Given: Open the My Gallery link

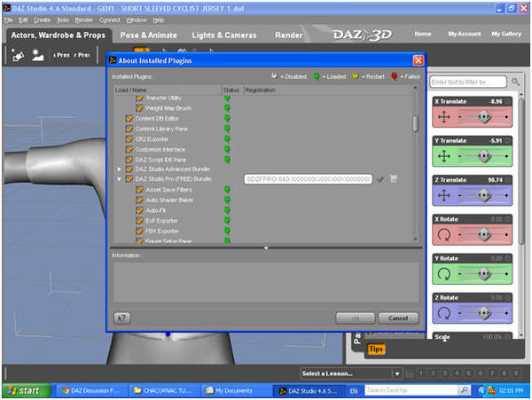Looking at the screenshot, I should [x=506, y=34].
